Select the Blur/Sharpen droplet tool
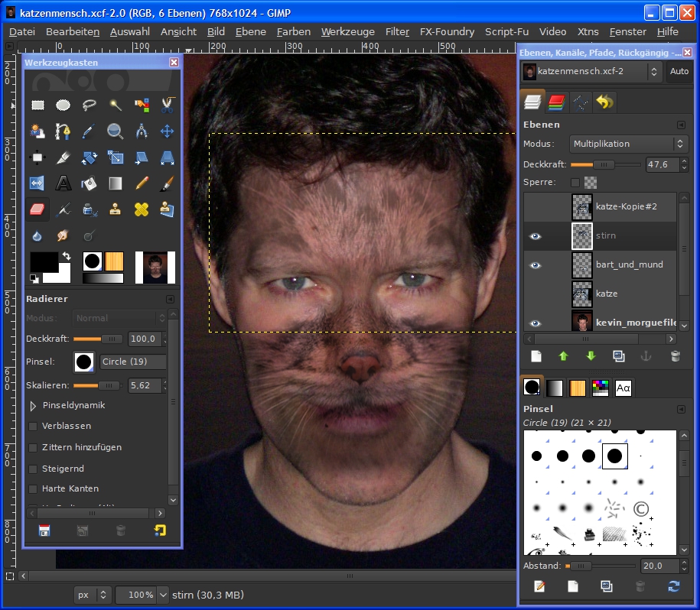Image resolution: width=700 pixels, height=610 pixels. [x=37, y=235]
